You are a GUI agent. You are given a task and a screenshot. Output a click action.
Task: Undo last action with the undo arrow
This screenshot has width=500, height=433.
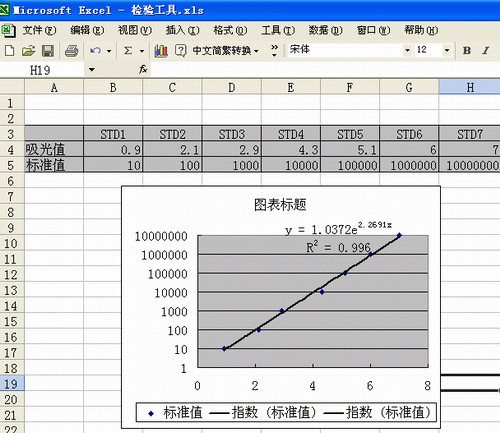(x=96, y=51)
